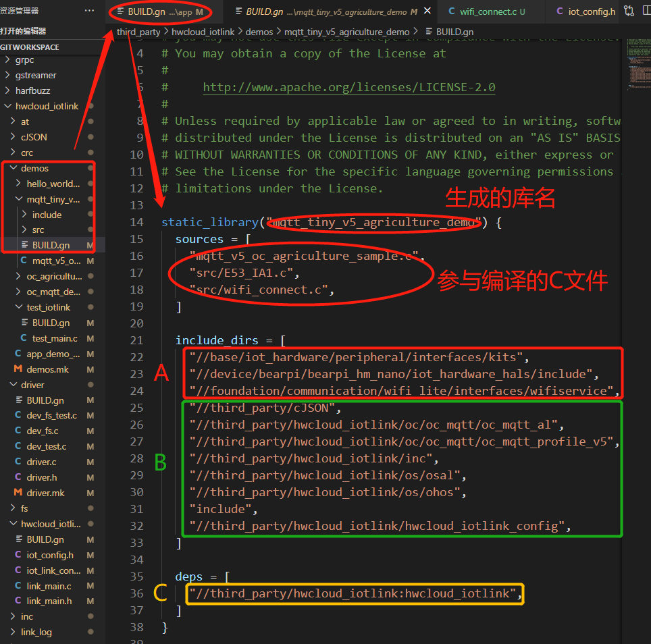Expand the at folder
This screenshot has height=644, width=651.
coord(52,122)
